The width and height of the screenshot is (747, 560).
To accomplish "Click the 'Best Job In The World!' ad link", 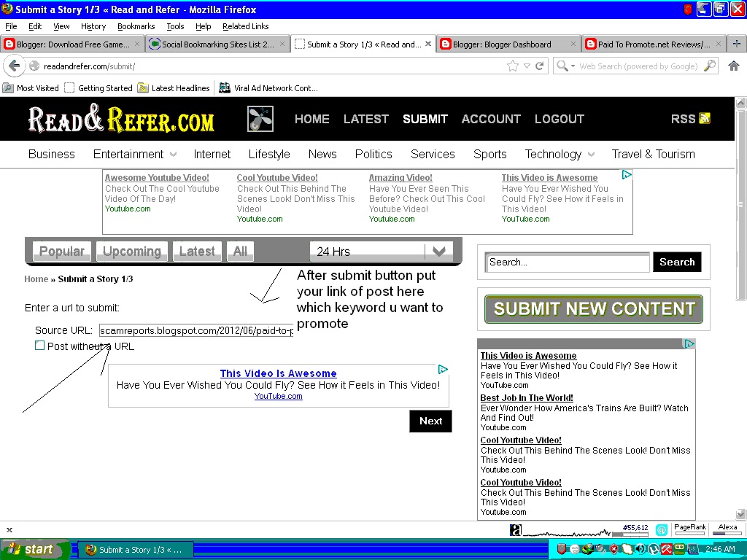I will click(527, 397).
